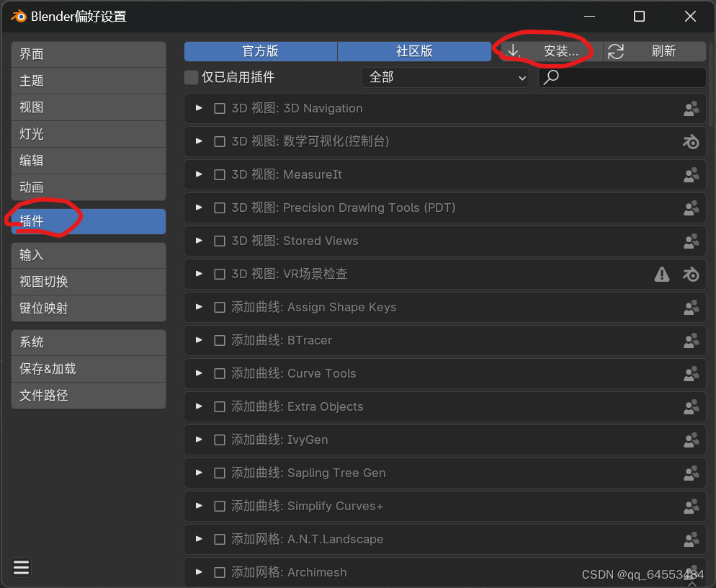
Task: Expand the 3D Navigation add-on details
Action: coord(199,108)
